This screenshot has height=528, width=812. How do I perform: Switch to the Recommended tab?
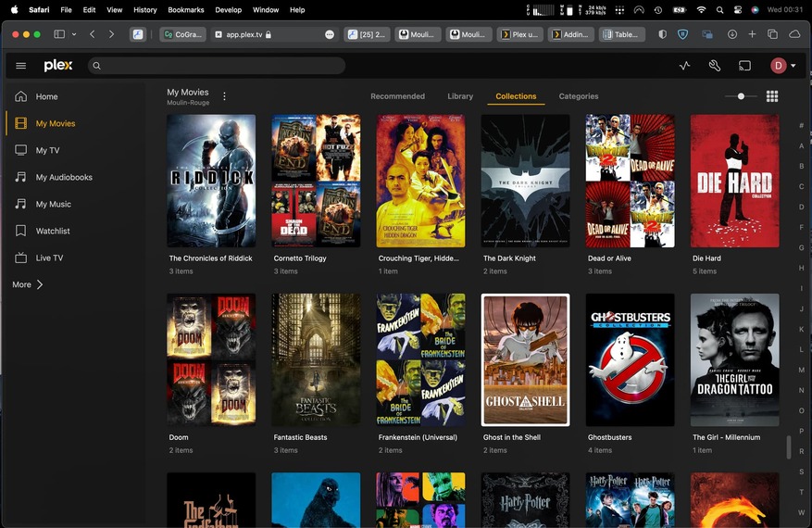pos(398,96)
